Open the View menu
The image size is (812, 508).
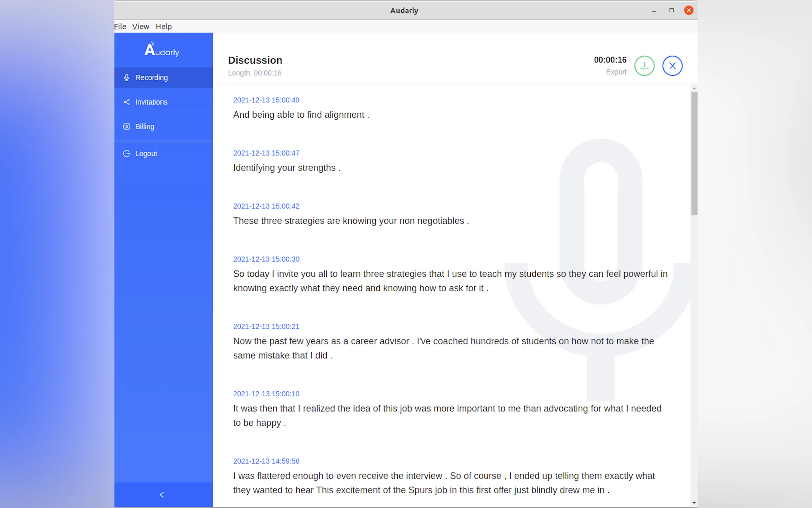pos(140,27)
